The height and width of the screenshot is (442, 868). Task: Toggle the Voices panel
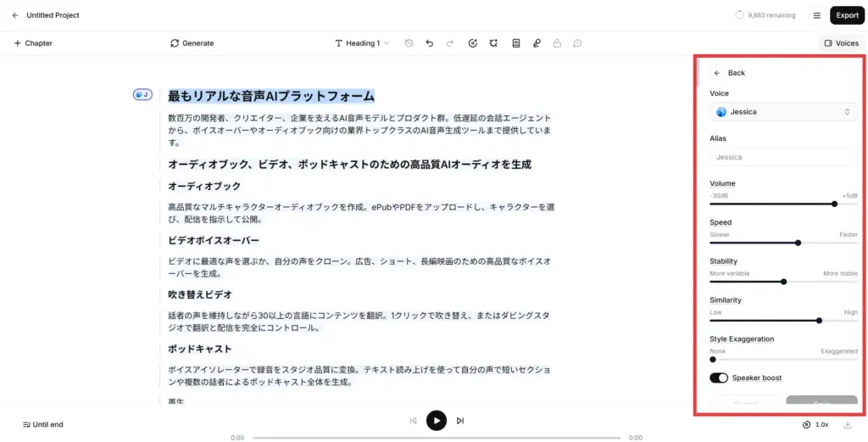click(842, 43)
